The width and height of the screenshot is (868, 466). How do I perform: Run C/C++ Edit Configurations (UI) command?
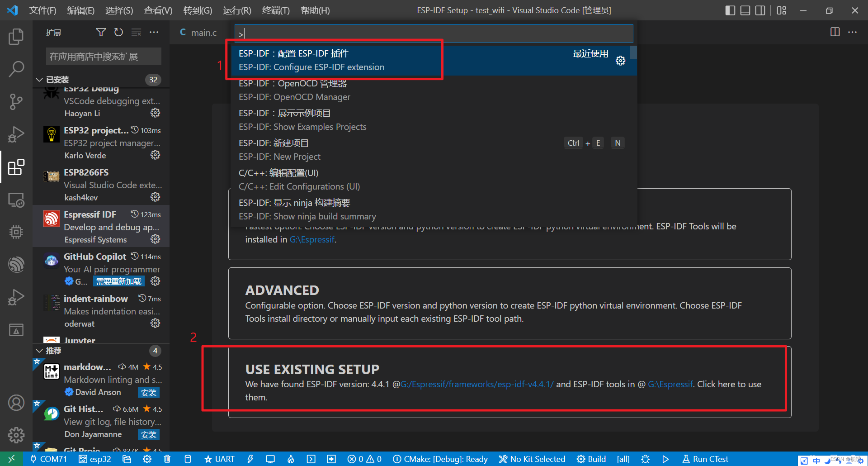click(434, 180)
